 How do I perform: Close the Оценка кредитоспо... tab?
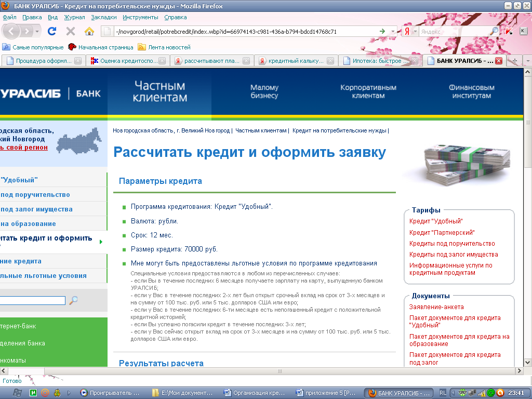[162, 61]
